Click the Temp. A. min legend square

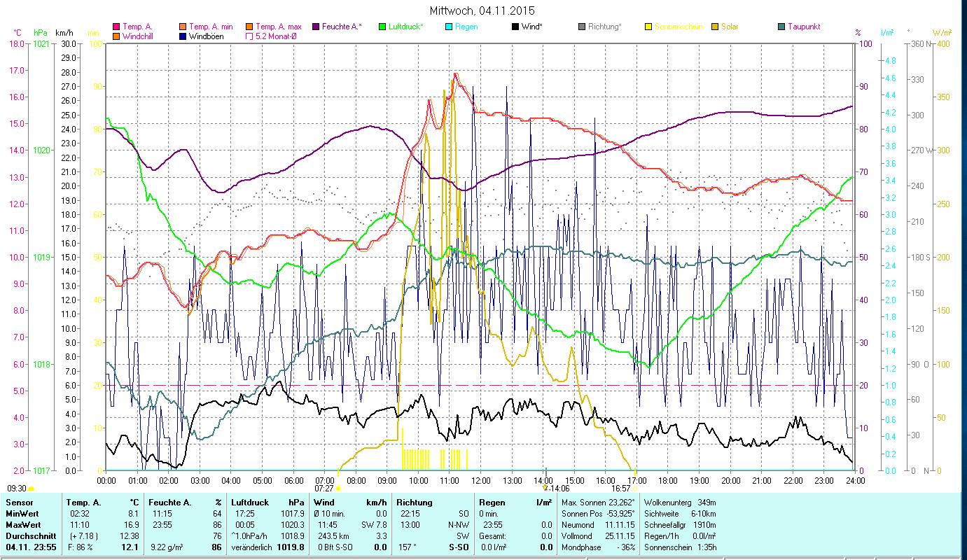point(183,27)
